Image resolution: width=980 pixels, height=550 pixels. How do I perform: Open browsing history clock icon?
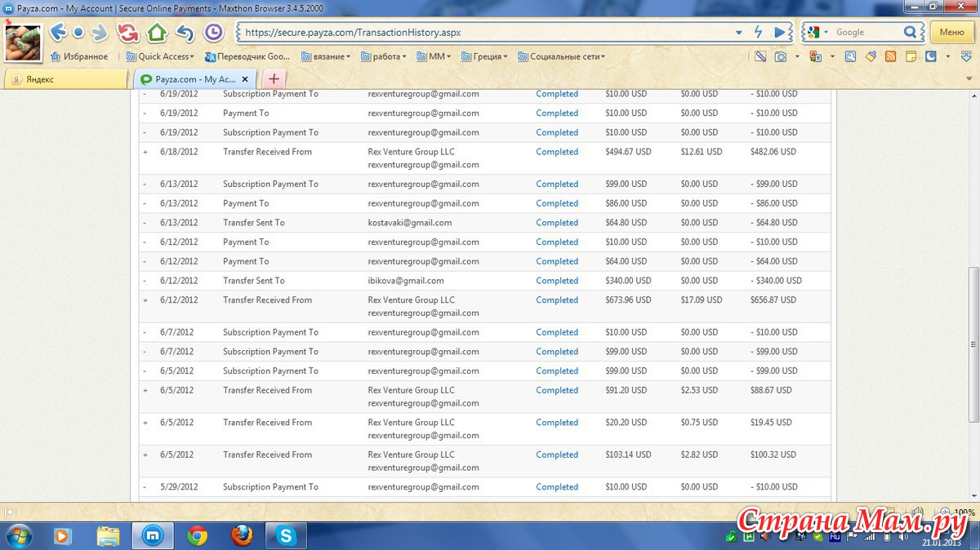click(x=213, y=33)
